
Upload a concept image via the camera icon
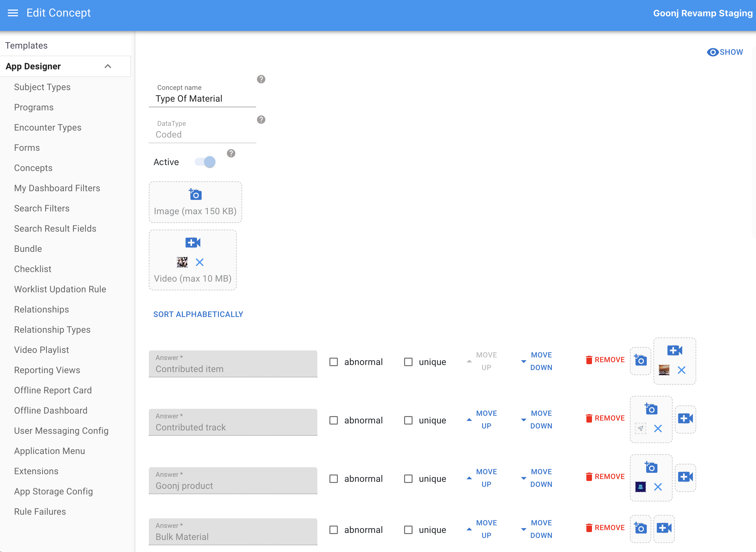pyautogui.click(x=195, y=194)
